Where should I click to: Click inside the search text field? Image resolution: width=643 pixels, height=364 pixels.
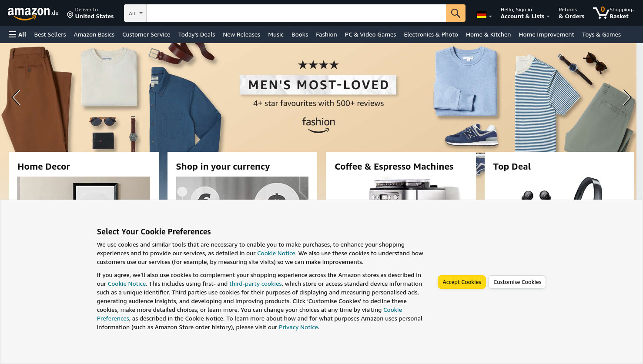[x=296, y=13]
